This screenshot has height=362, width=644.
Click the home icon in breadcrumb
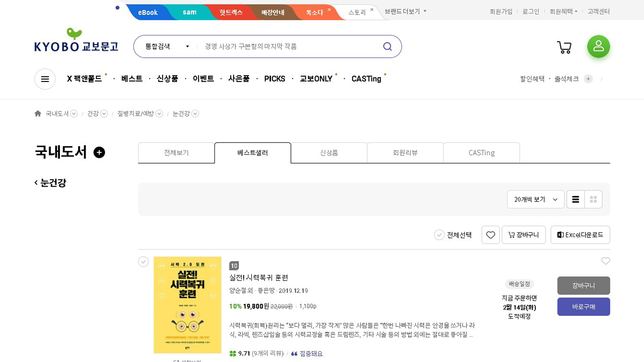point(38,114)
